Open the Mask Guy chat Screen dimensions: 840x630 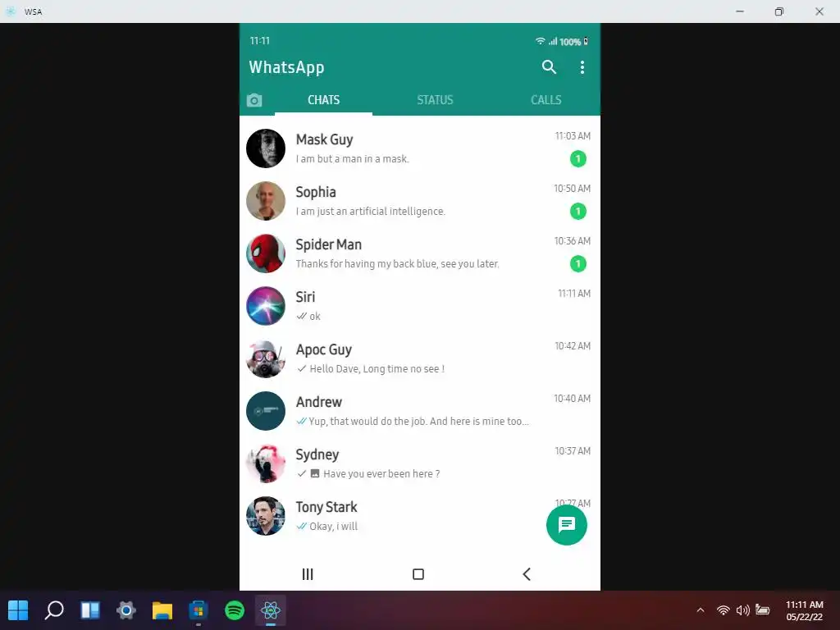420,148
